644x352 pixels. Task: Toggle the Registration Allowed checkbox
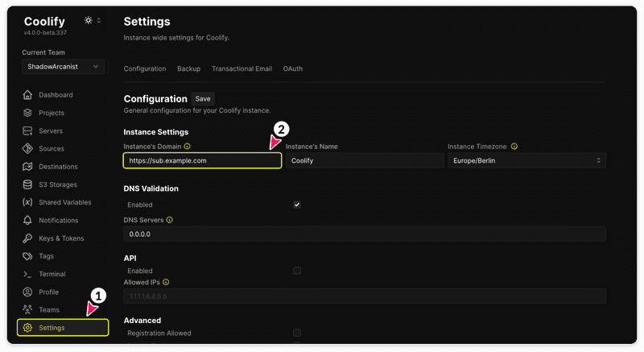[x=297, y=333]
